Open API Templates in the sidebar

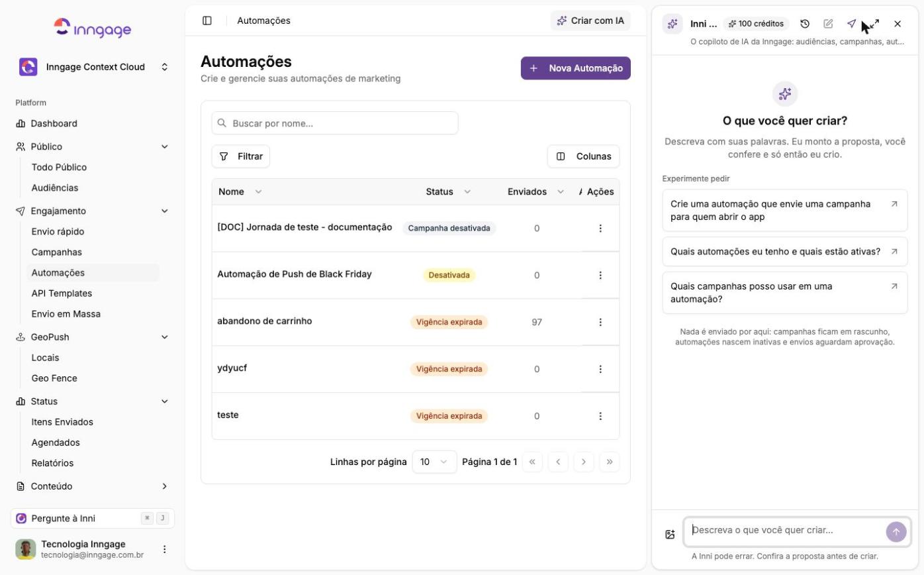tap(93, 293)
